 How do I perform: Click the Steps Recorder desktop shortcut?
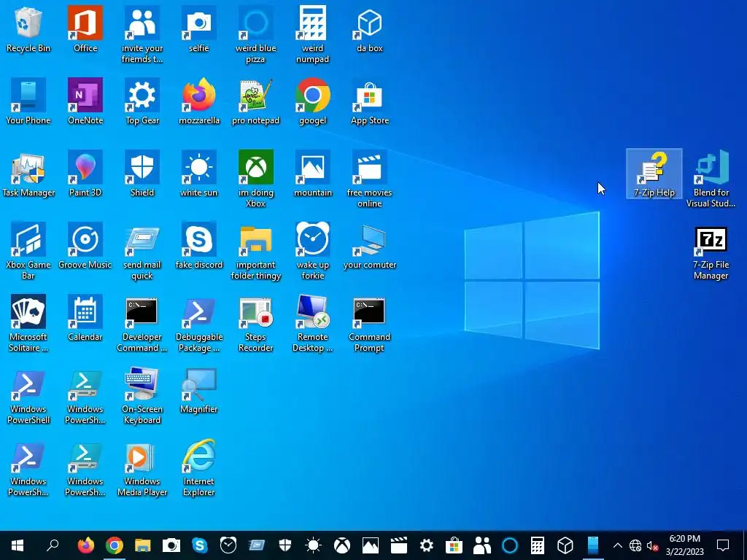[x=256, y=324]
